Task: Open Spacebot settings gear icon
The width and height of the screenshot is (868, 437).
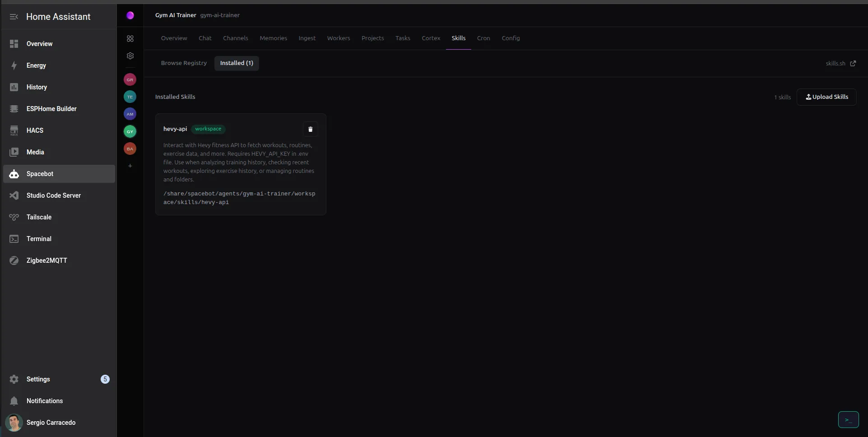Action: coord(130,56)
